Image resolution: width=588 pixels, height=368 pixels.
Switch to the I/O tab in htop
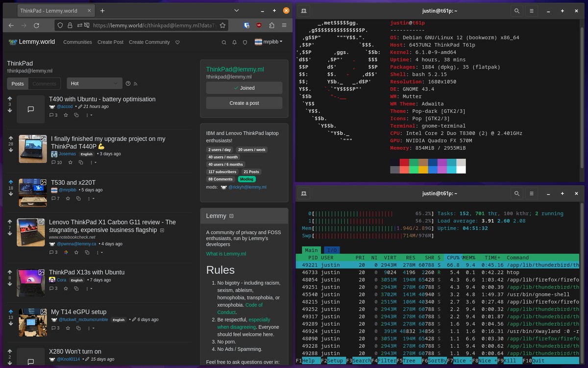(x=333, y=250)
